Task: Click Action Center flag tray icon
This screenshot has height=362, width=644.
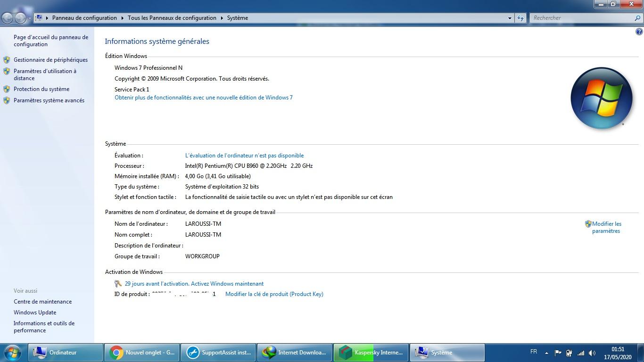Action: [558, 353]
